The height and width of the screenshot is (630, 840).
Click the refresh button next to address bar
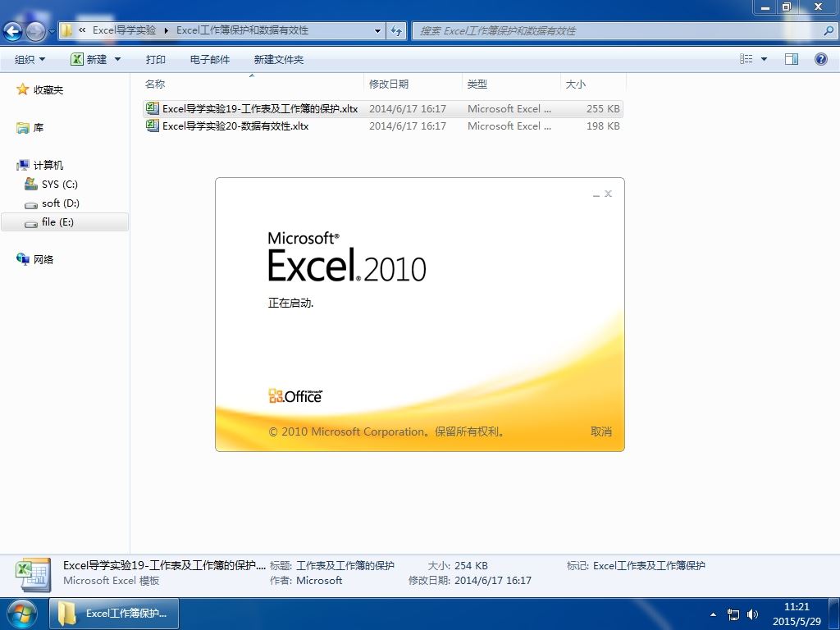point(396,31)
